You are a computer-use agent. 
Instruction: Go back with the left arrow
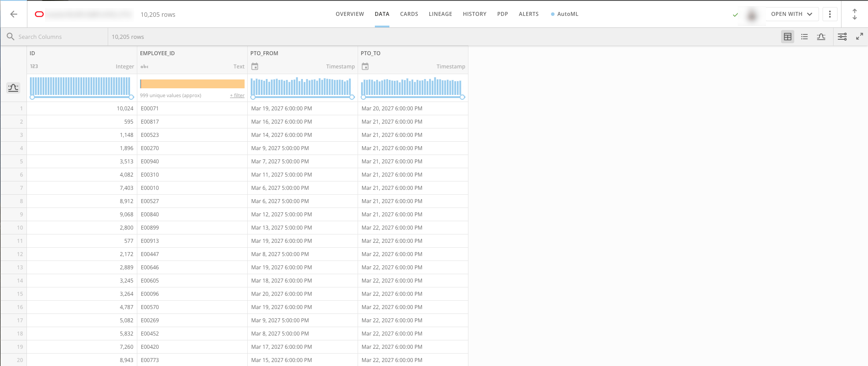(x=14, y=14)
